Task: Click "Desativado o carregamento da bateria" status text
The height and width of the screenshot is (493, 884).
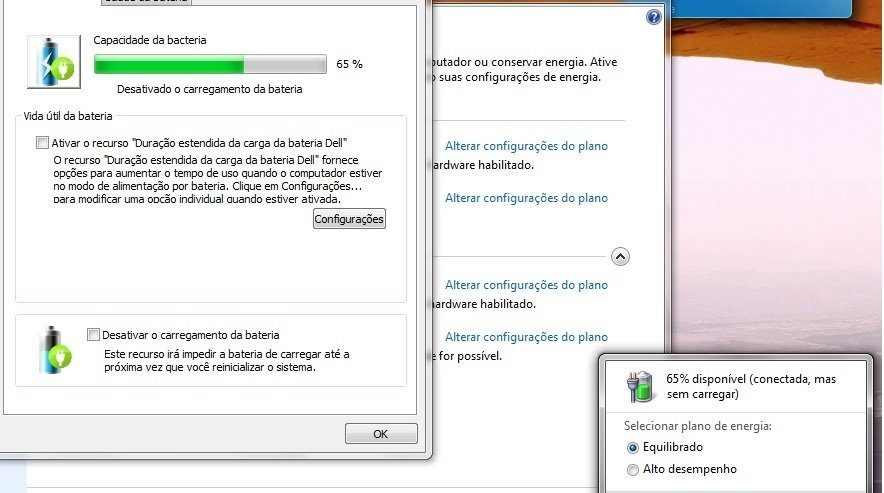Action: point(210,89)
